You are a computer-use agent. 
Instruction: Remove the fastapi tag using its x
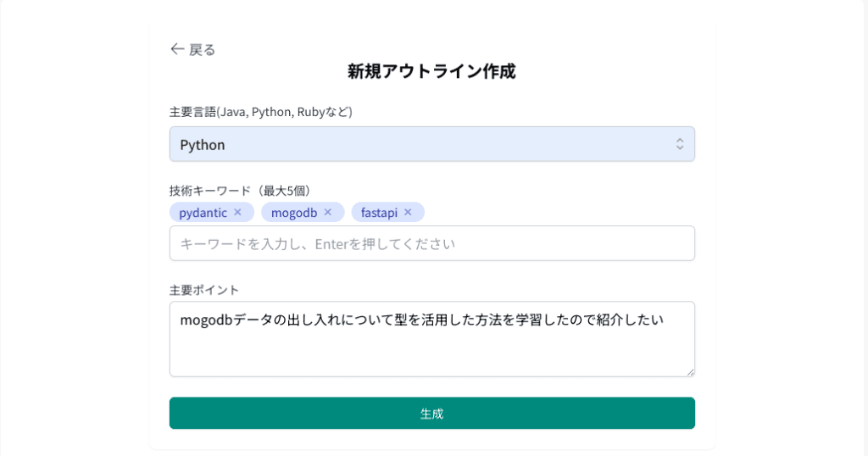click(x=408, y=212)
